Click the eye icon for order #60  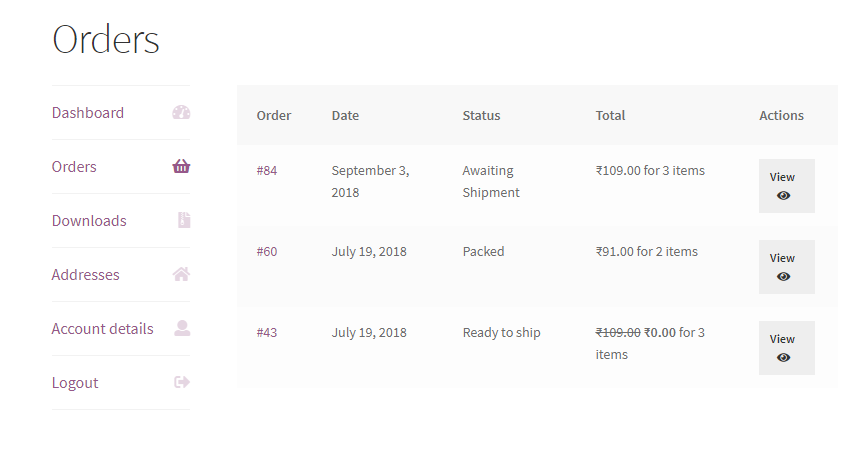point(783,277)
